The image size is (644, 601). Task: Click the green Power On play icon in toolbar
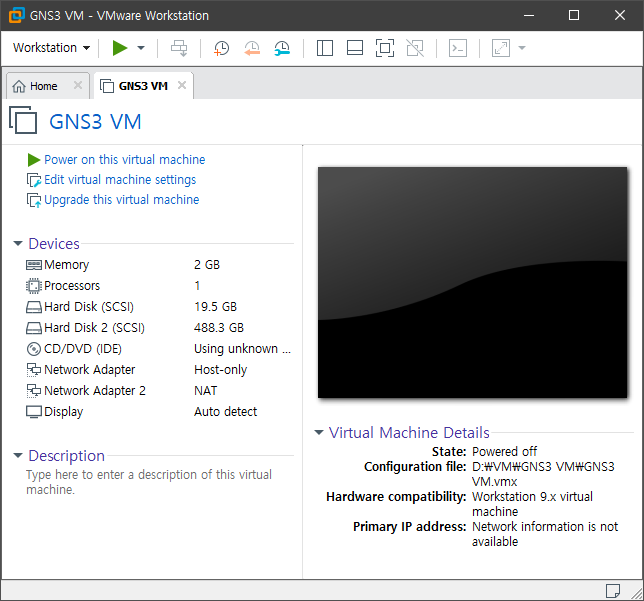click(x=120, y=48)
